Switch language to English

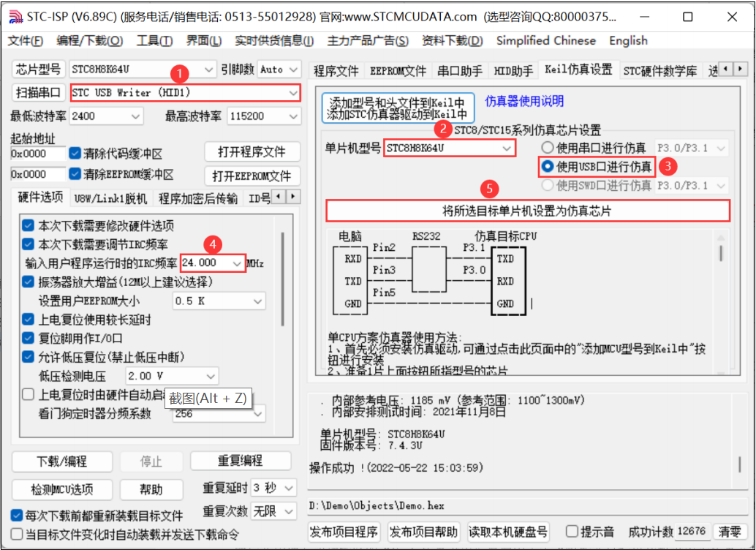628,40
